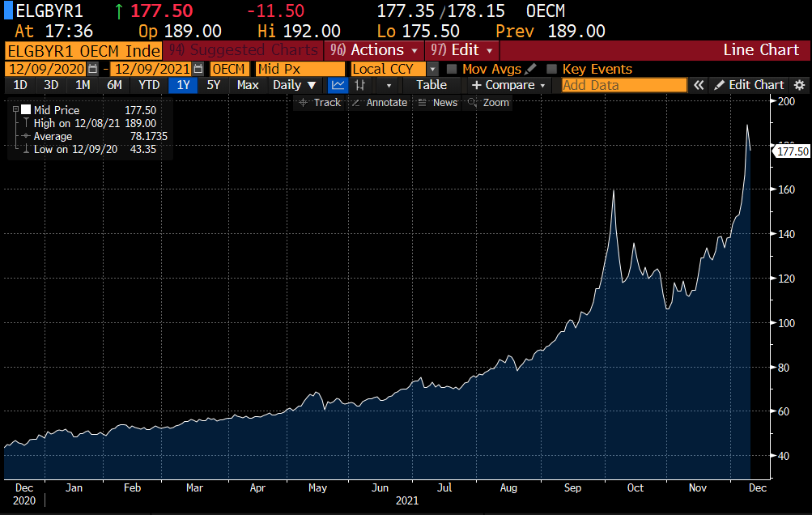This screenshot has width=812, height=515.
Task: Switch to the candlestick chart type icon
Action: pyautogui.click(x=360, y=85)
